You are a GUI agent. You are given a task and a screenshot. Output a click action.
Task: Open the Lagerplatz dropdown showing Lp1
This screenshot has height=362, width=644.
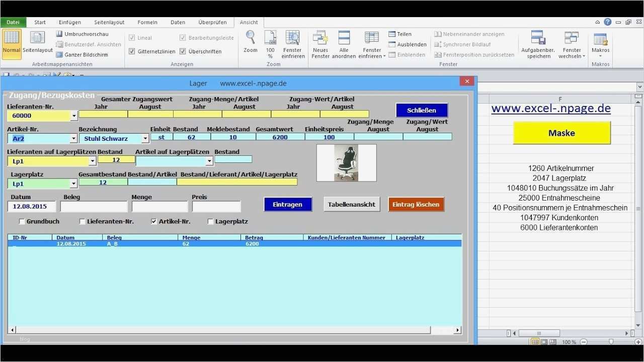pyautogui.click(x=74, y=184)
